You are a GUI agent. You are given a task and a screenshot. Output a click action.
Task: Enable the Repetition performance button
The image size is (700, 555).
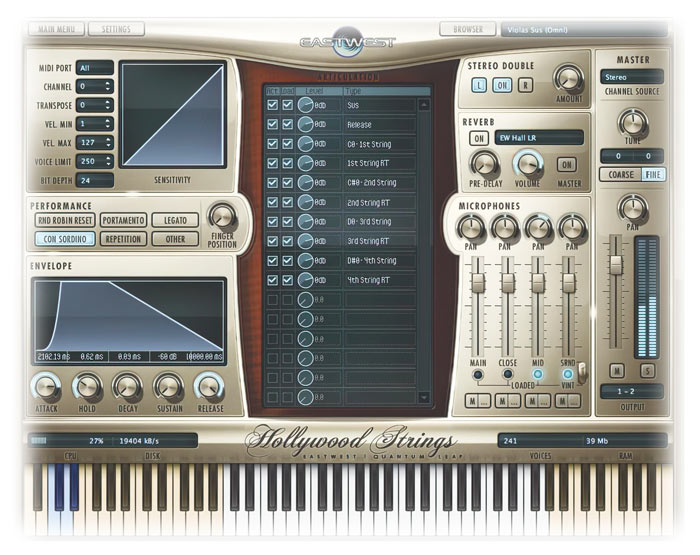(123, 239)
